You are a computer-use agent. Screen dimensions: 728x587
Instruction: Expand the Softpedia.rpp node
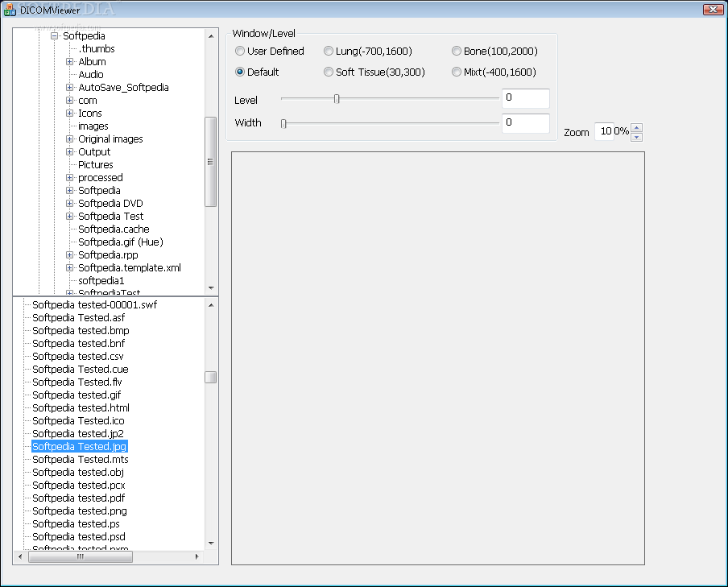pos(69,255)
